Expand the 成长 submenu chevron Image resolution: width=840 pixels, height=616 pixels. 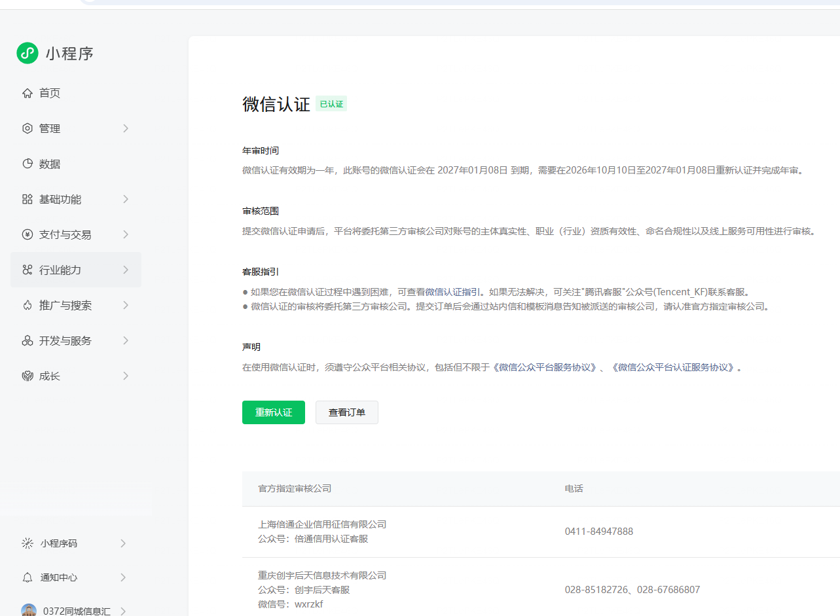(x=125, y=376)
